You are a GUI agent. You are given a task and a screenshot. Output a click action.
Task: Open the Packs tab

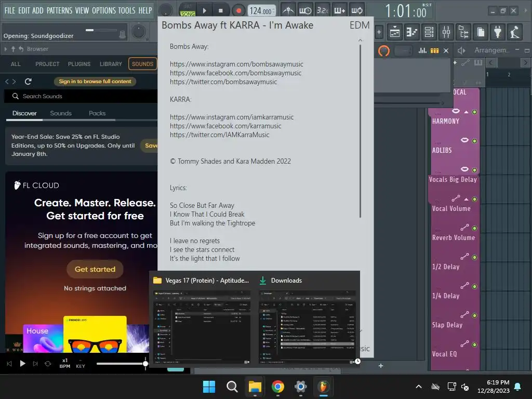coord(97,113)
